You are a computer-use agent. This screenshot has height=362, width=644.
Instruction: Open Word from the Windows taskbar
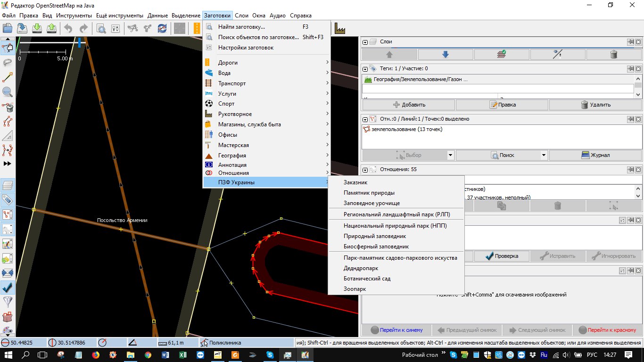tap(165, 354)
